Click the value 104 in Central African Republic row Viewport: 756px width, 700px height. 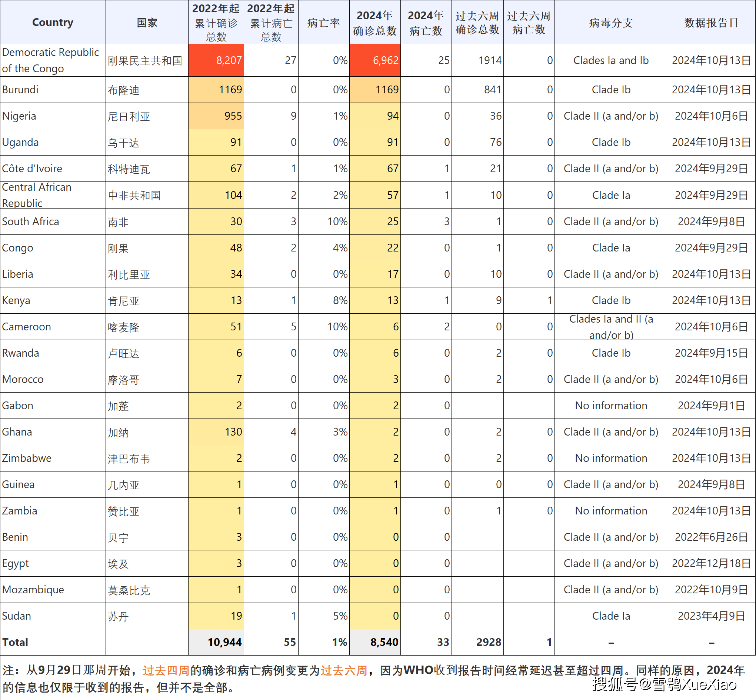(216, 195)
